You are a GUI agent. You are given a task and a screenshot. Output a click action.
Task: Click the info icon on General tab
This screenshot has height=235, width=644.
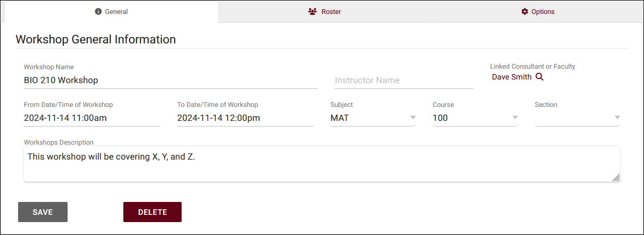click(99, 11)
